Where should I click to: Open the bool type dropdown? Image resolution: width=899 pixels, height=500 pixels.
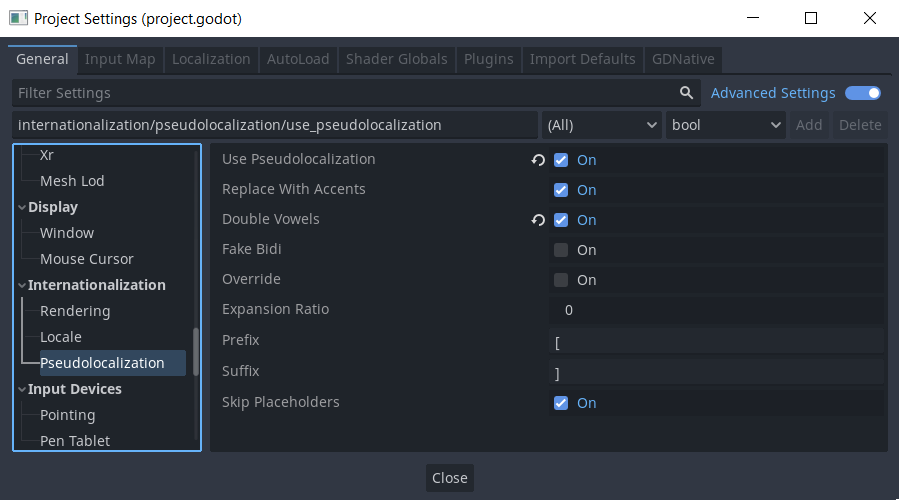coord(726,125)
